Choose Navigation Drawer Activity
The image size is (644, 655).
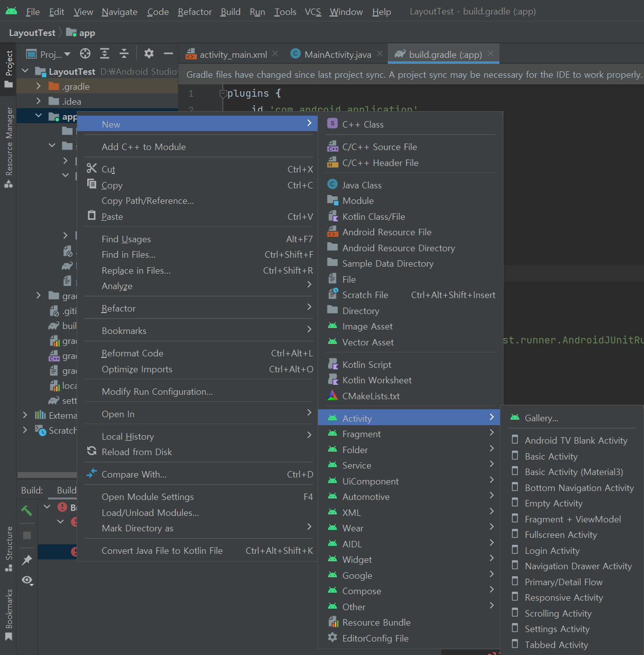click(572, 566)
